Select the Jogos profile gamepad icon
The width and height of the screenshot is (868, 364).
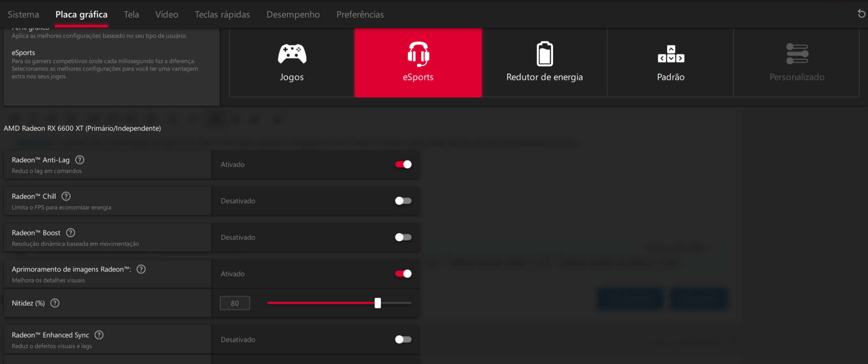292,54
